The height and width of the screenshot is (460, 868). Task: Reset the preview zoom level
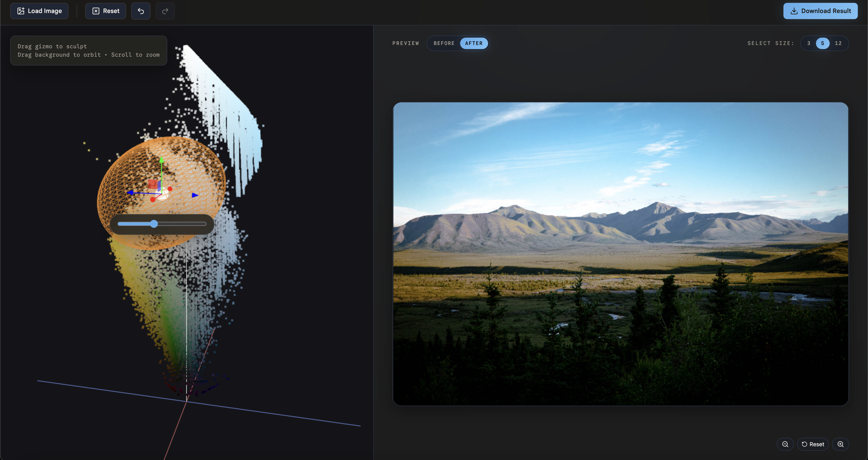[812, 444]
